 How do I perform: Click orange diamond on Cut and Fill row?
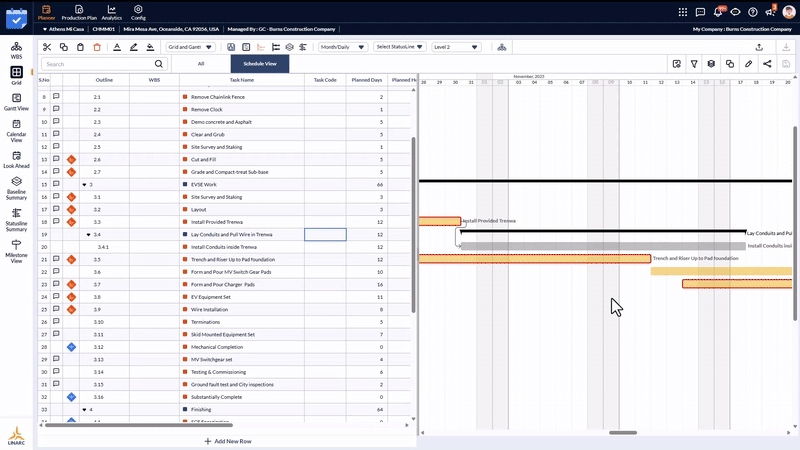(x=71, y=159)
